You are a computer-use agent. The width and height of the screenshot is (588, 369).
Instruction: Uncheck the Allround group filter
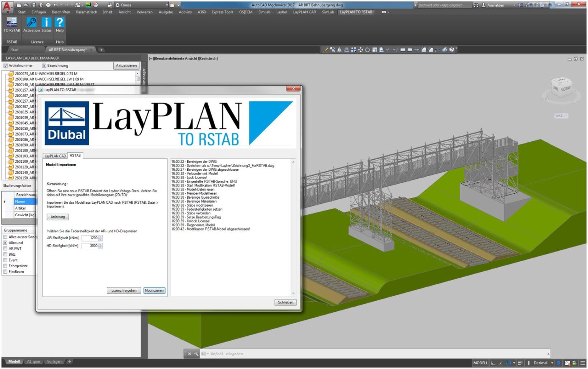click(5, 242)
